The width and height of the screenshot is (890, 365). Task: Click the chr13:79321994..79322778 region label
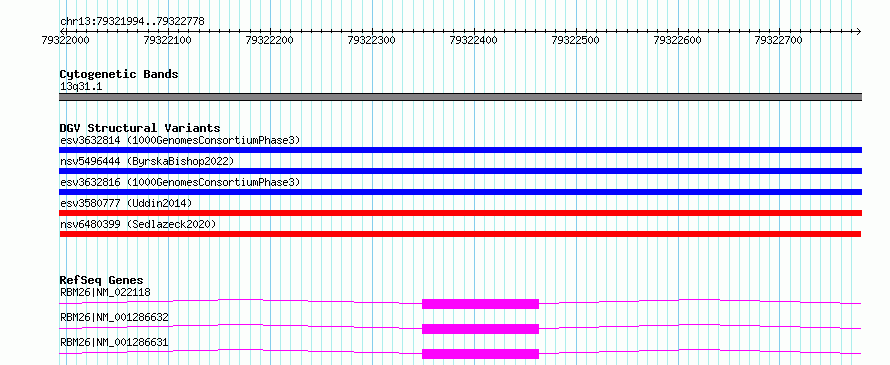(x=132, y=22)
